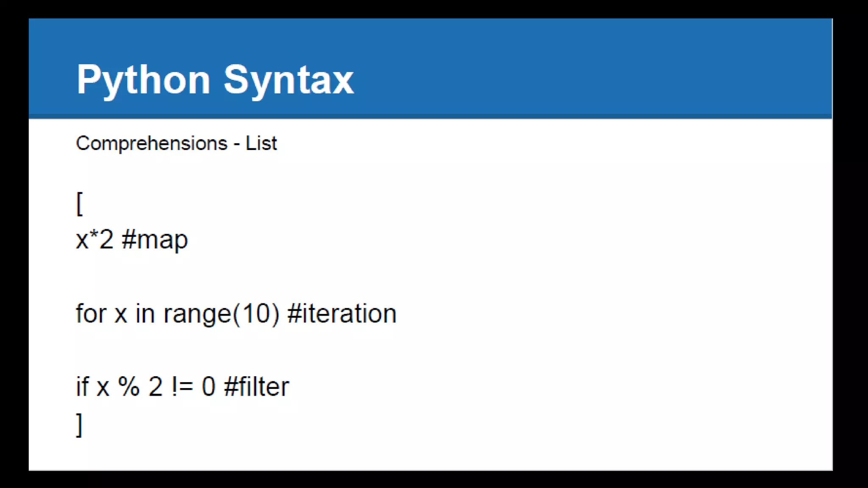This screenshot has height=488, width=868.
Task: Click the percent modulo operator
Action: pyautogui.click(x=128, y=386)
